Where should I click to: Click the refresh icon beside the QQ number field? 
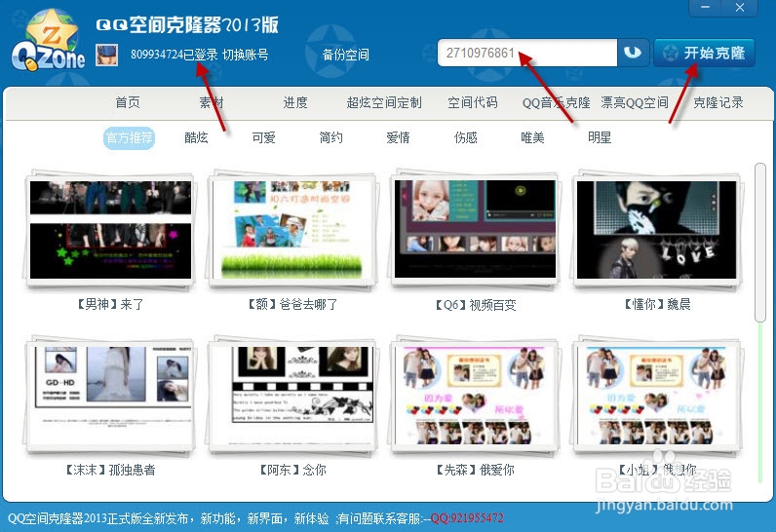click(633, 53)
